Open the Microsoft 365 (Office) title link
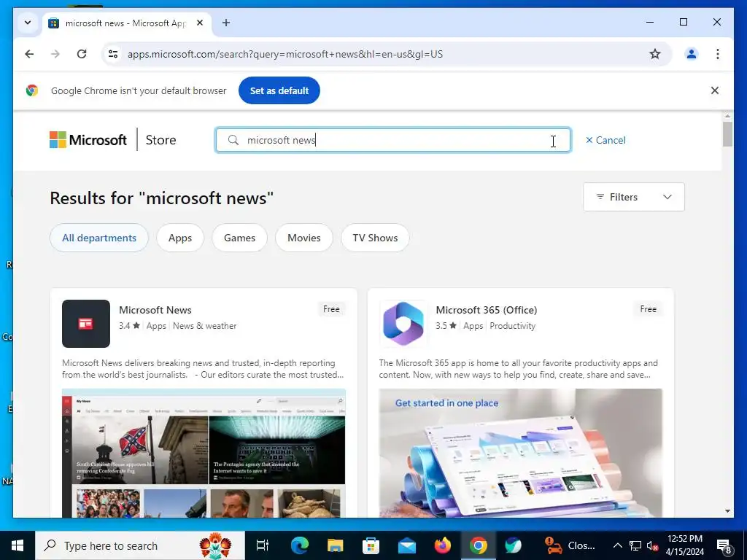The image size is (747, 560). [487, 310]
